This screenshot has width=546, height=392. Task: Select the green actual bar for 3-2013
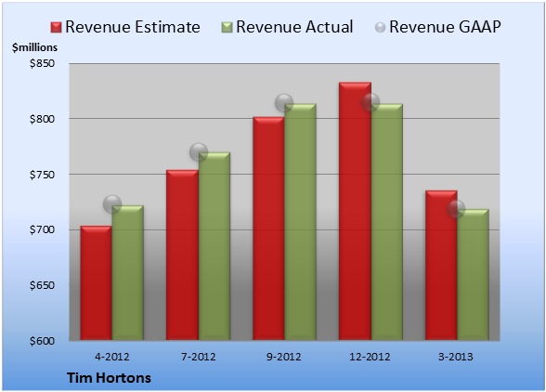tap(473, 275)
